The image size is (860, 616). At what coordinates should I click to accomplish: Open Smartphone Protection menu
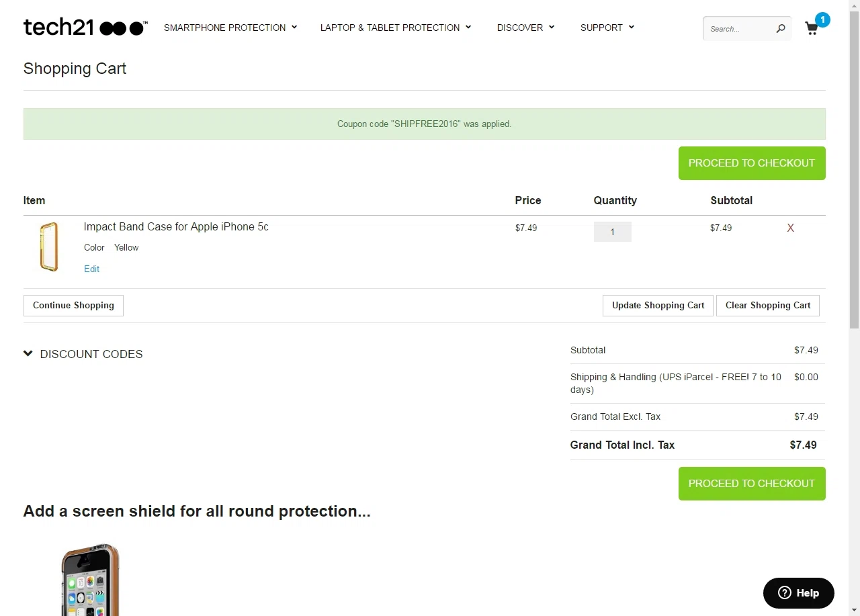pyautogui.click(x=230, y=28)
